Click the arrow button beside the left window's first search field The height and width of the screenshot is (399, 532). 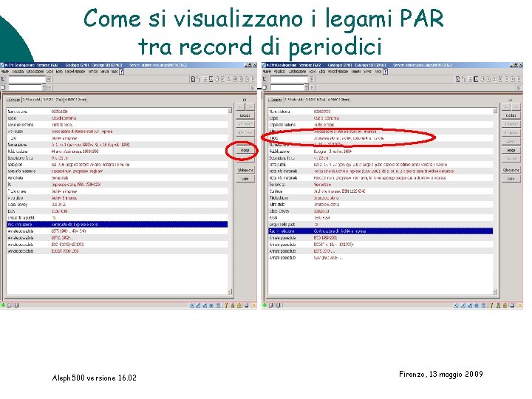coord(49,79)
